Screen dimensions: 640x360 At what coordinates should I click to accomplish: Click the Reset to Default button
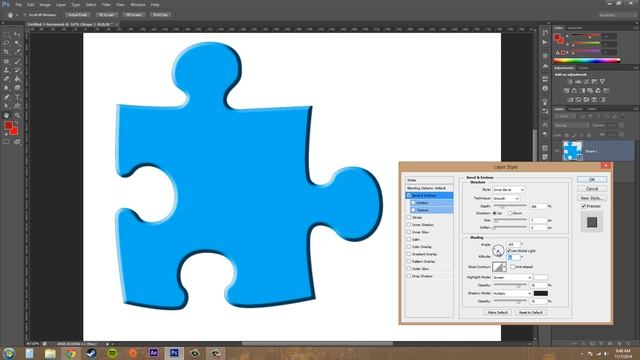click(531, 313)
